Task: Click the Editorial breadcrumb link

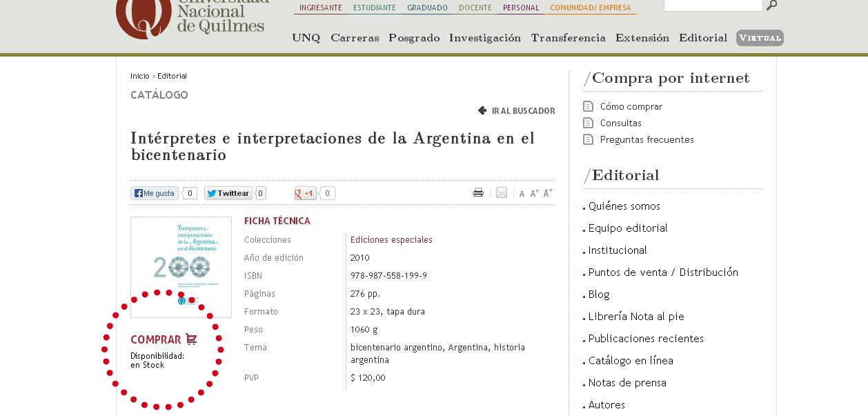Action: 172,76
